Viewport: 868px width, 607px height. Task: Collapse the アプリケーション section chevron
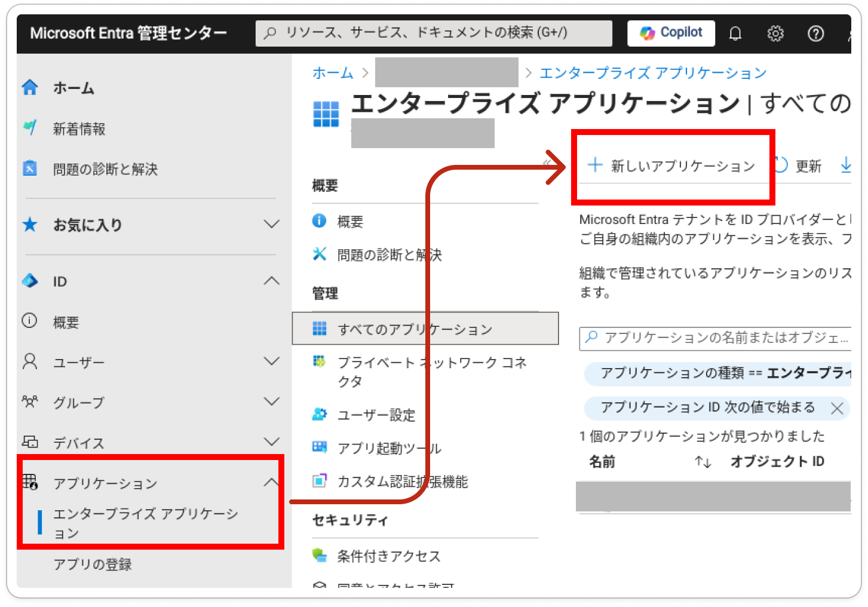[272, 482]
